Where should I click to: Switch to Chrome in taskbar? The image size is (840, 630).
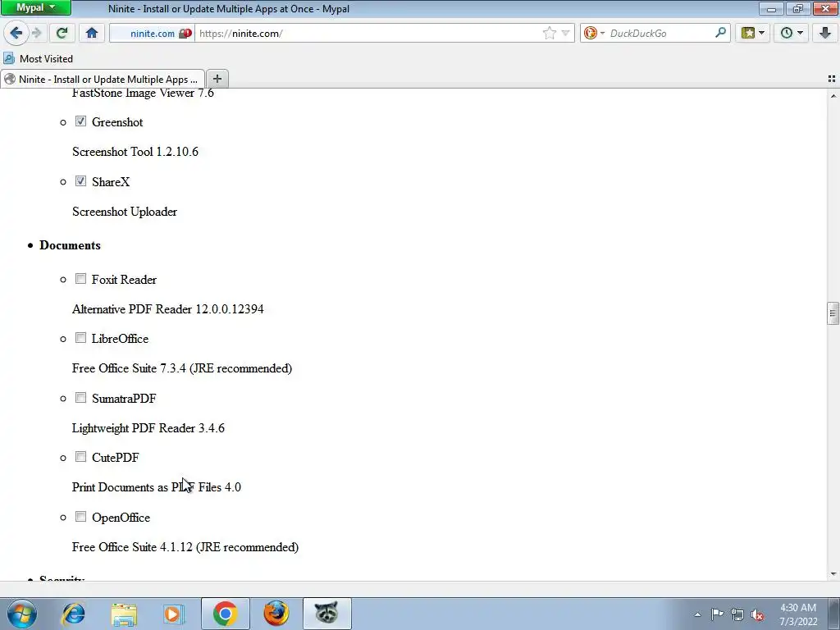coord(225,614)
